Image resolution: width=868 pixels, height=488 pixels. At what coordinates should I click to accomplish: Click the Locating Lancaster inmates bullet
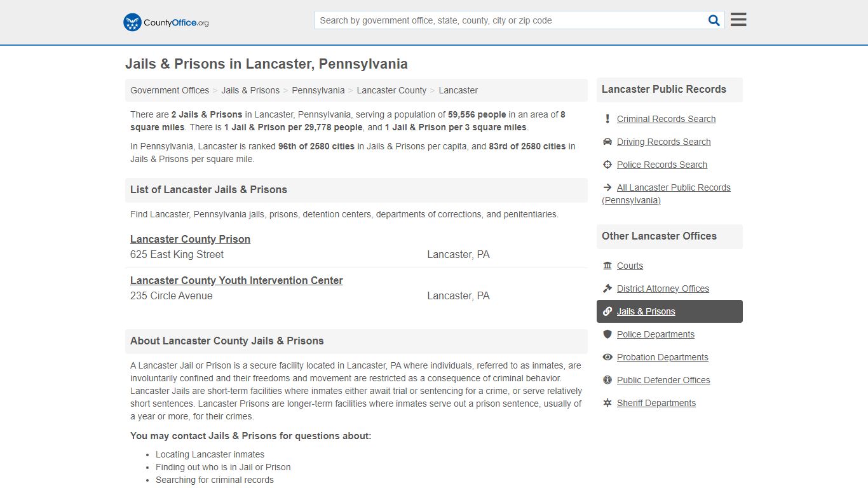coord(210,454)
